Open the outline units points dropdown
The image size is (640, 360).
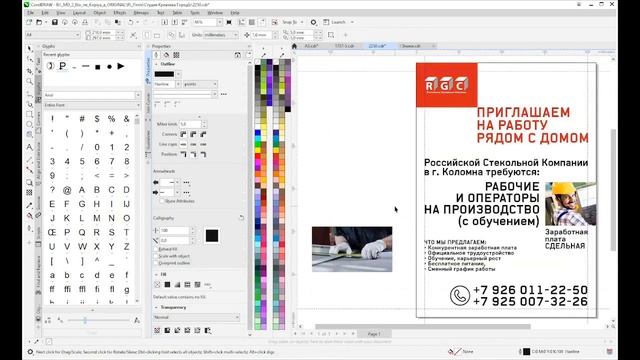200,84
